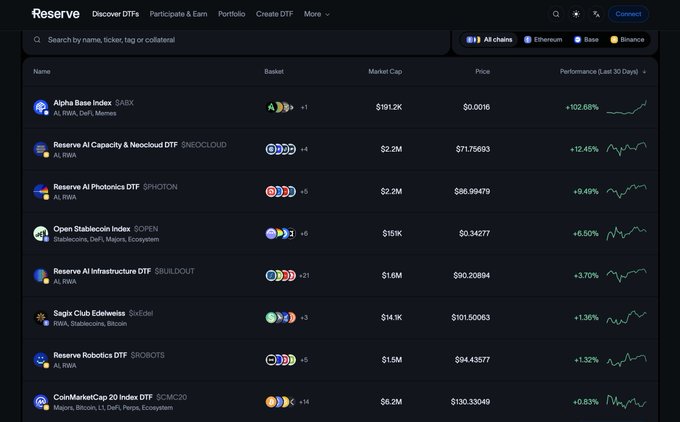Open Alpha Base Index DTF link

(x=82, y=103)
